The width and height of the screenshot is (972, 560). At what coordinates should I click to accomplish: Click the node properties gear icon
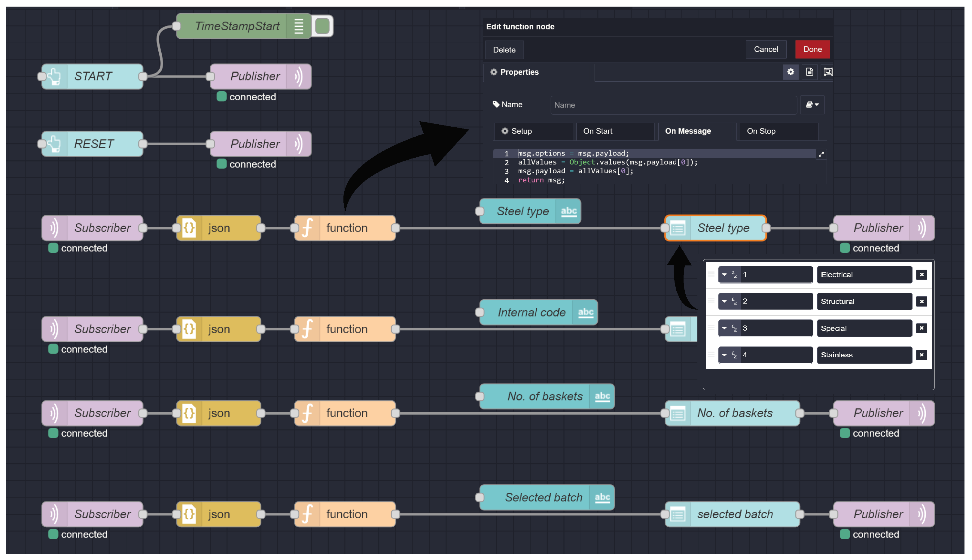click(791, 72)
